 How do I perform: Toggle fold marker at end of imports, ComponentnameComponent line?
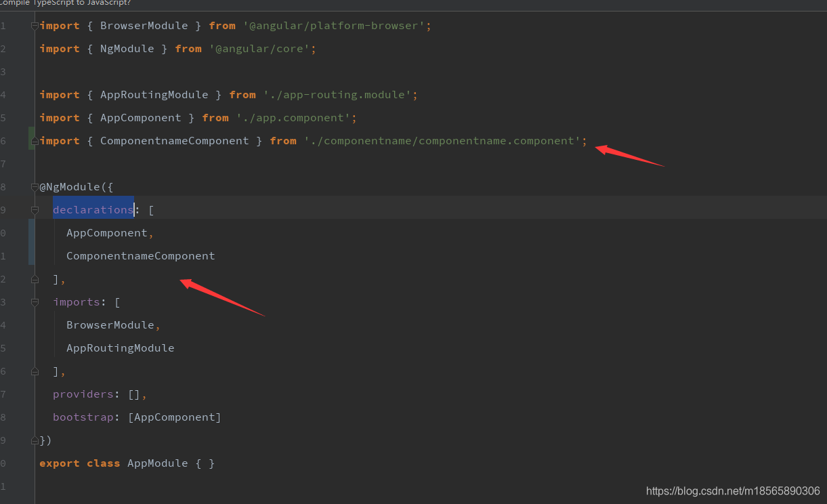coord(35,141)
